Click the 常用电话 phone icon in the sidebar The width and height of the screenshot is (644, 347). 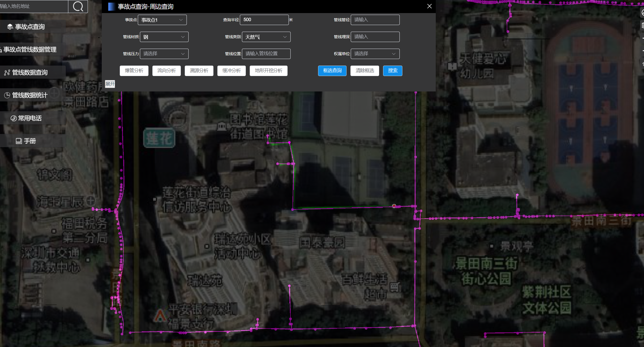pyautogui.click(x=13, y=118)
